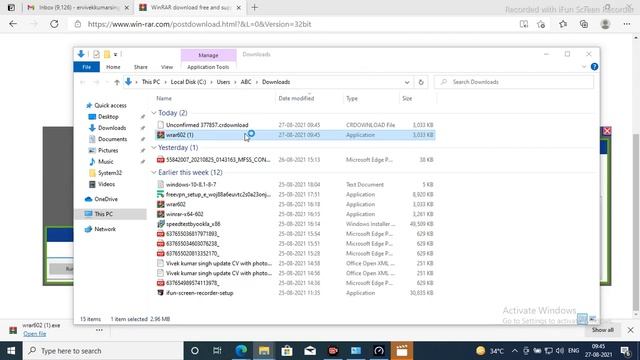Go up one folder level
The height and width of the screenshot is (360, 640).
117,82
